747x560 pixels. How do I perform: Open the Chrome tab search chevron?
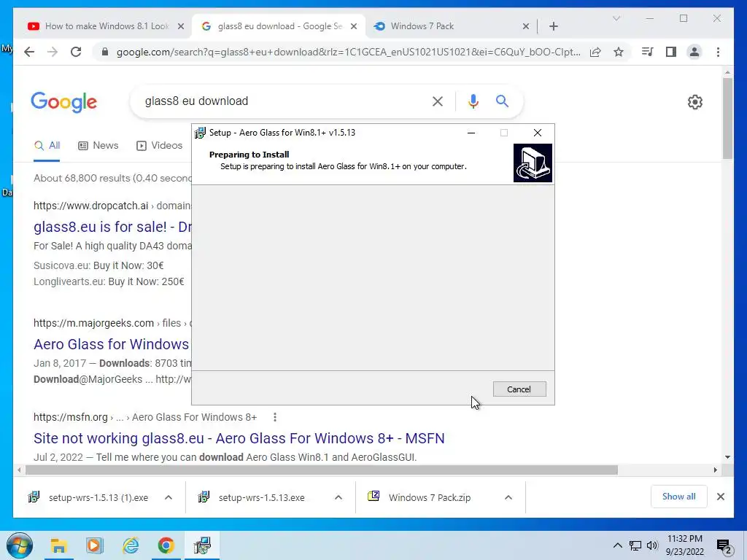[616, 18]
